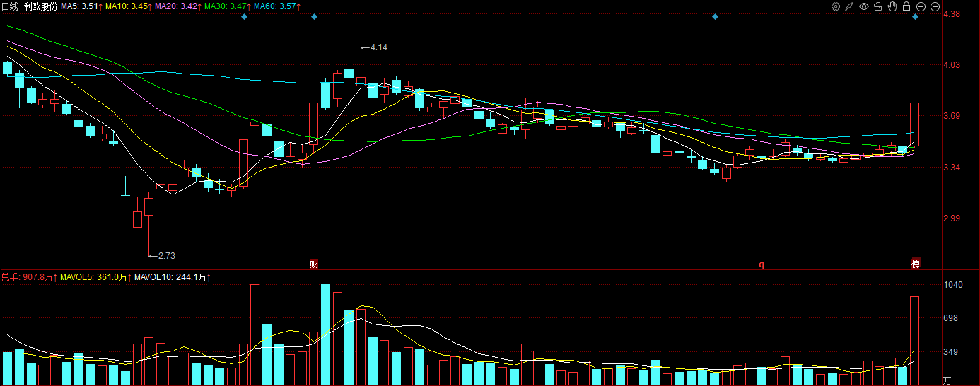Select the MA5: 3.51 indicator label
980x386 pixels.
80,6
